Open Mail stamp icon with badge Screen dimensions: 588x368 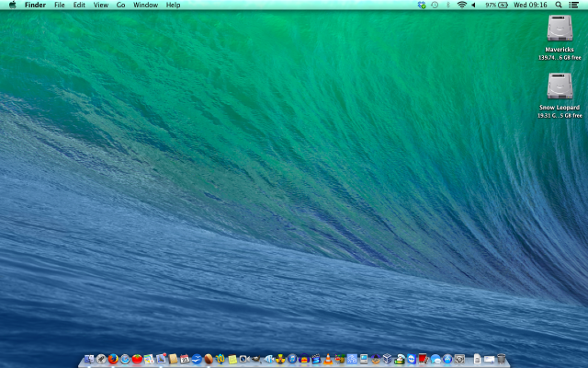162,359
